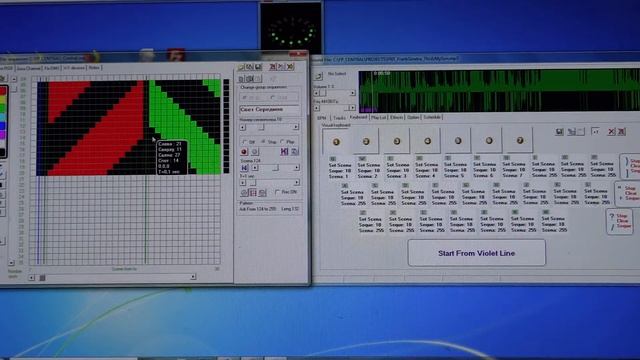This screenshot has height=360, width=640.
Task: Click the Scena 124 slider thumb
Action: 276,168
